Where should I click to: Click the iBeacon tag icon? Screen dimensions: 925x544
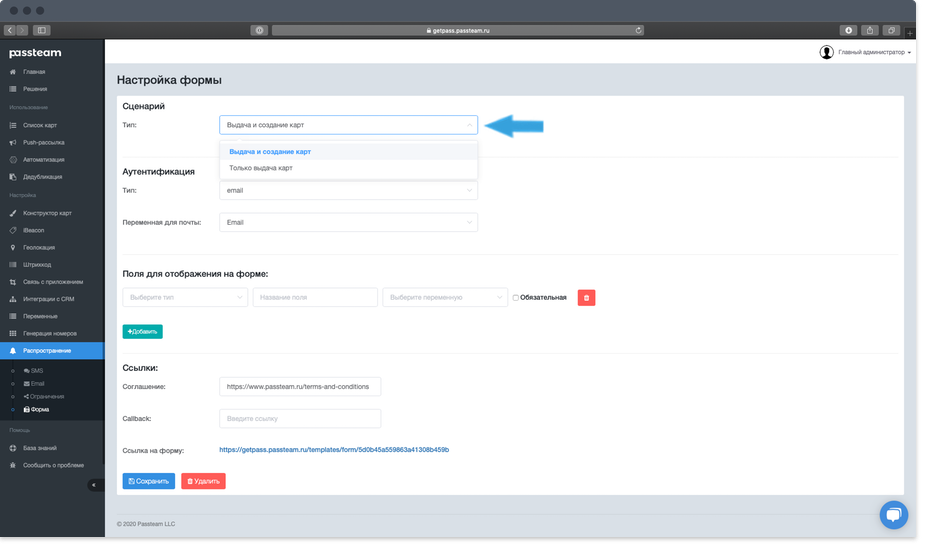13,231
